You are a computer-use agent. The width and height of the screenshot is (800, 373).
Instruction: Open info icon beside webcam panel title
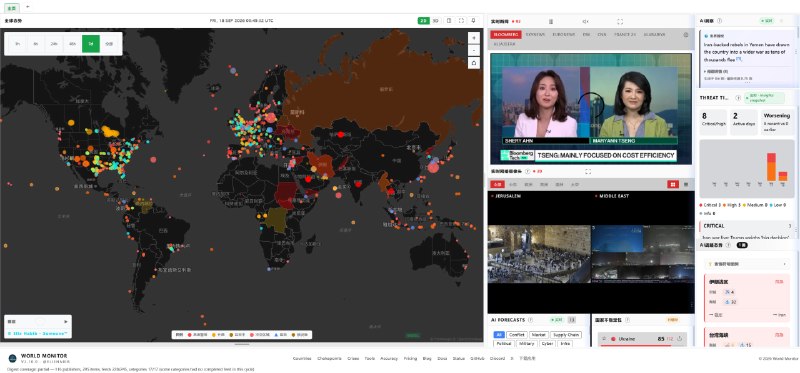[x=527, y=171]
